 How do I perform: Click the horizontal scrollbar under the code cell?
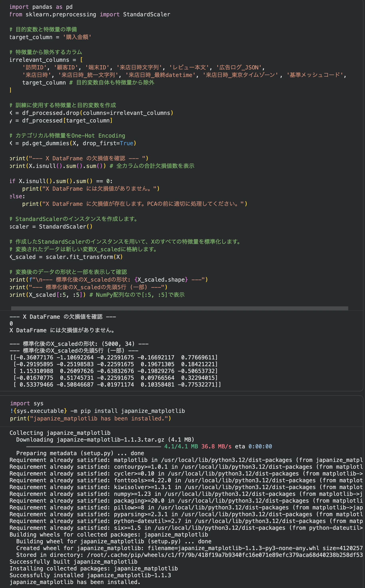pos(179,308)
